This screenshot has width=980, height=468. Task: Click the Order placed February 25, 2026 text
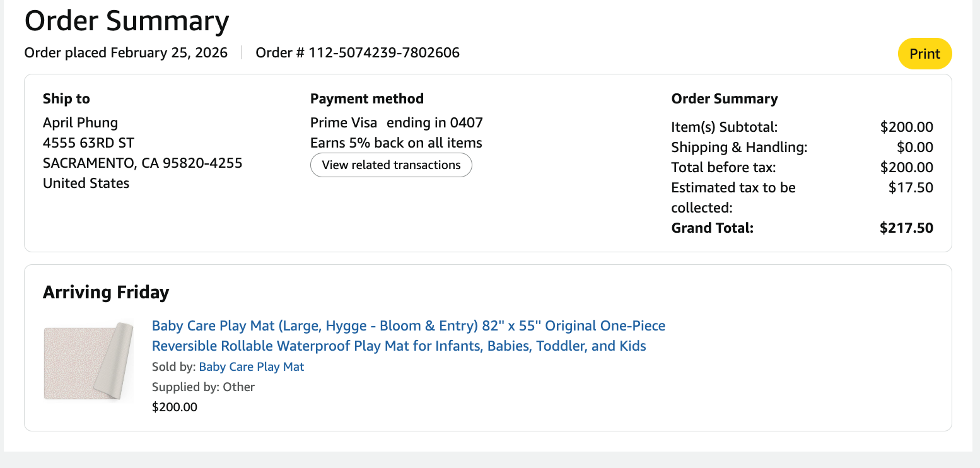tap(126, 53)
